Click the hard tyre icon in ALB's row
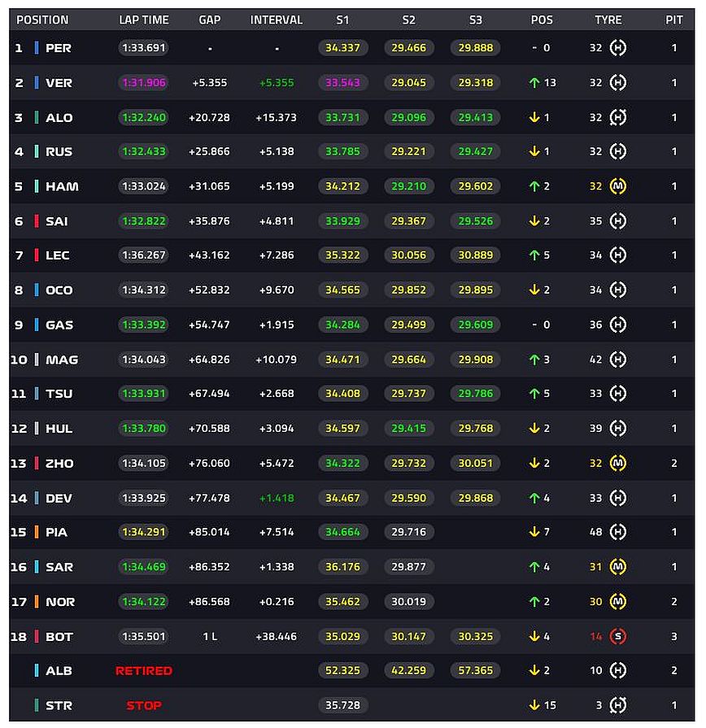Screen dimensions: 706x728 pyautogui.click(x=618, y=670)
